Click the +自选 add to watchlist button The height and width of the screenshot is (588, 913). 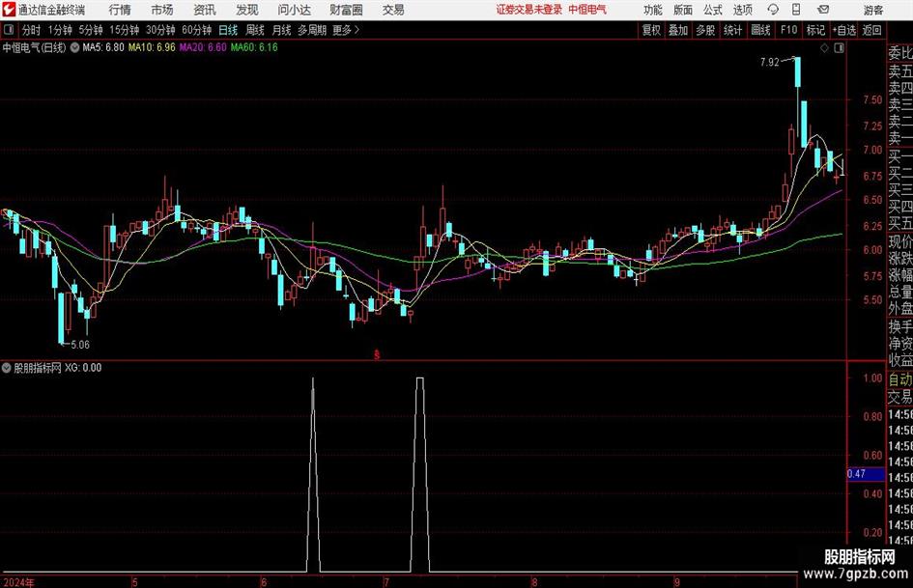pyautogui.click(x=843, y=30)
